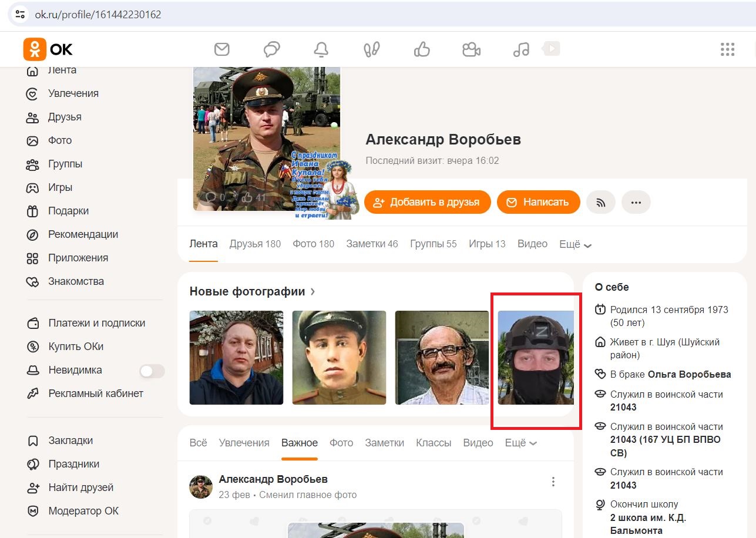Click Добавить в друзья button
The height and width of the screenshot is (538, 756).
pyautogui.click(x=427, y=202)
